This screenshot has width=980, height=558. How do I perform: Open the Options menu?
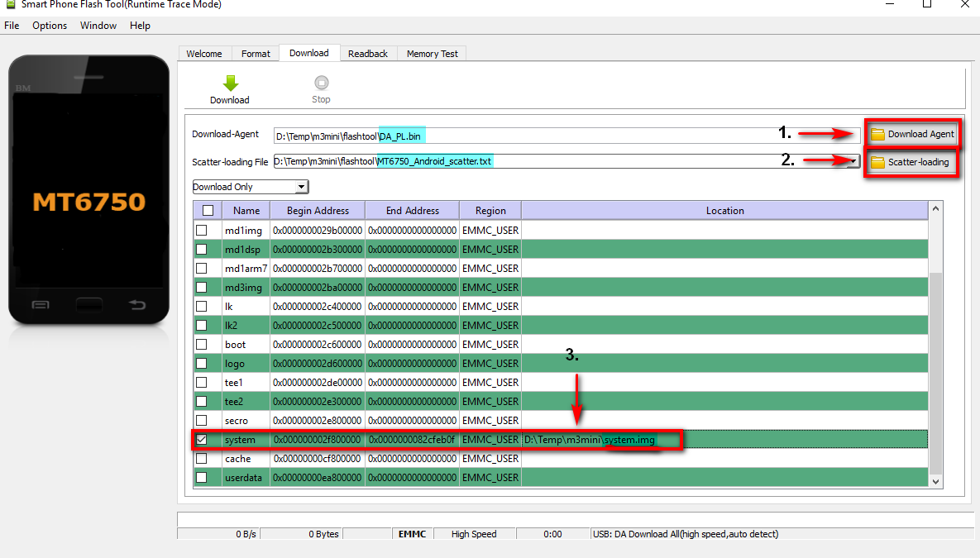click(50, 26)
